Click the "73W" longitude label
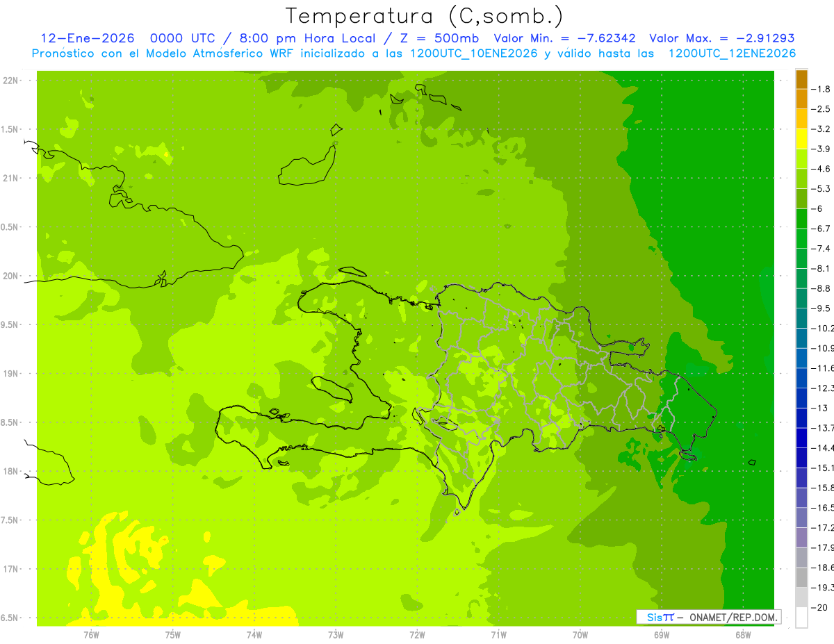Screen dimensions: 834x644 tap(336, 634)
